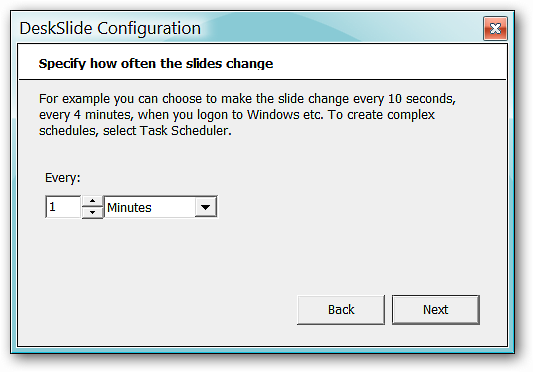This screenshot has width=533, height=372.
Task: Click the '10 seconds' text in the description
Action: (x=422, y=99)
